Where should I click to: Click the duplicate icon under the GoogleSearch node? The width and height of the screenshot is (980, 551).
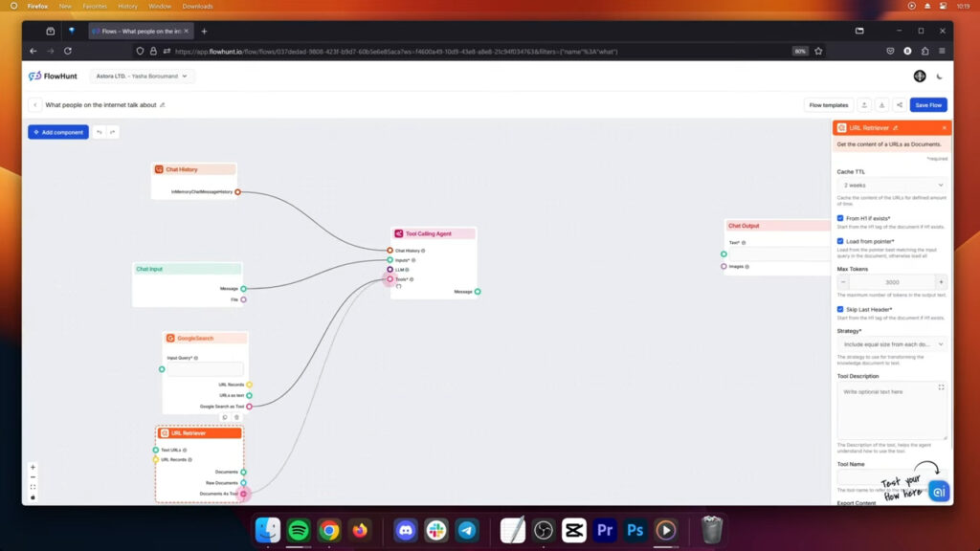pyautogui.click(x=224, y=418)
